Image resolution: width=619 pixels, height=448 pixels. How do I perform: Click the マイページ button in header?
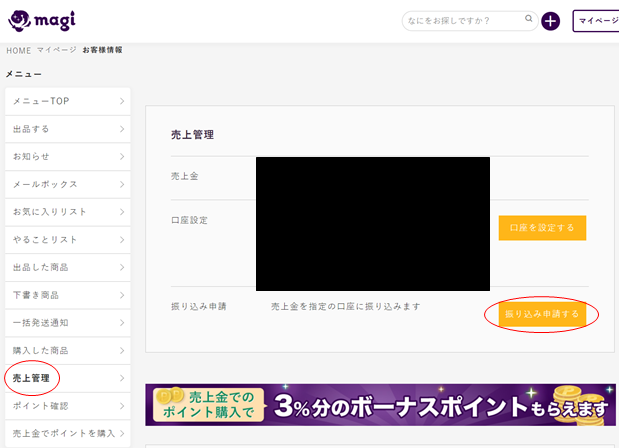596,21
